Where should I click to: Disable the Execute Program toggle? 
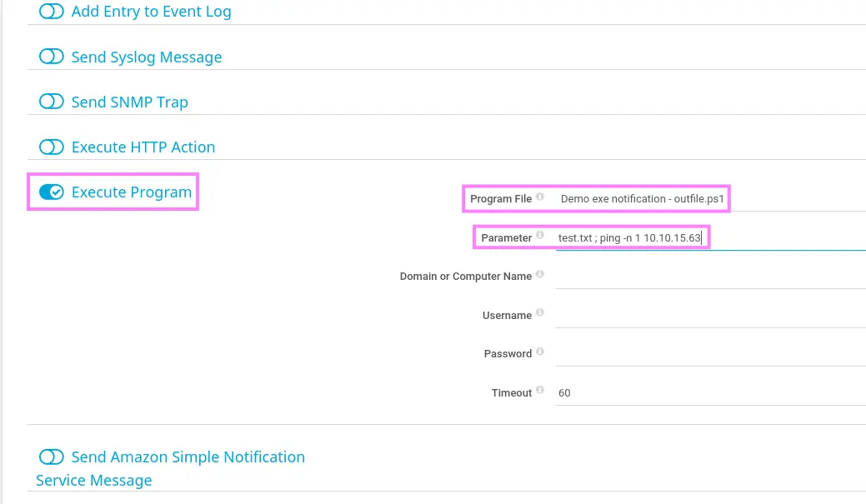52,192
